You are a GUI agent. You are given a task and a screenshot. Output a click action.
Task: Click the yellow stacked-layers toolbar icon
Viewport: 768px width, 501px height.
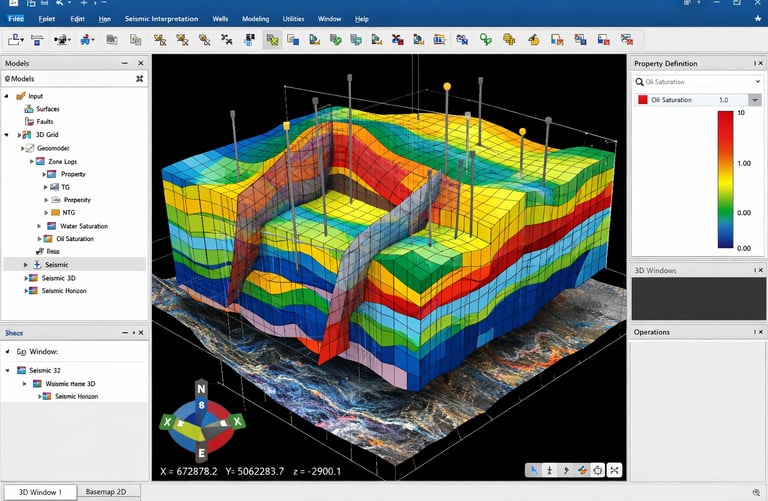click(509, 40)
